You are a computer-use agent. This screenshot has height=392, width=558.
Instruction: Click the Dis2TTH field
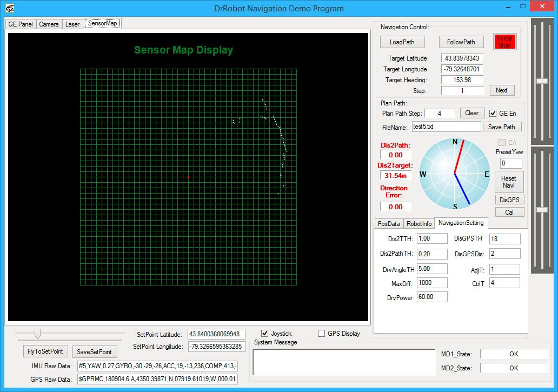[432, 238]
